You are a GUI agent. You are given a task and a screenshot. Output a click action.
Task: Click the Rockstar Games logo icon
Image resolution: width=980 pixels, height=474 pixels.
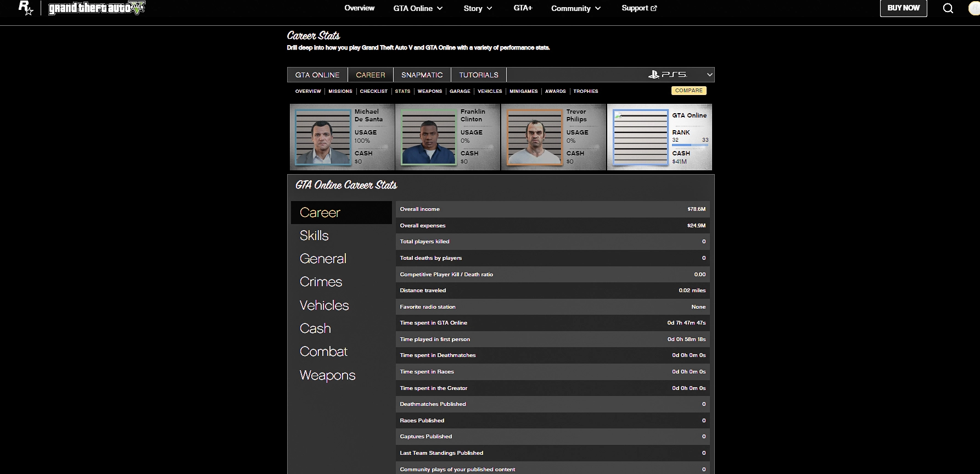coord(26,8)
